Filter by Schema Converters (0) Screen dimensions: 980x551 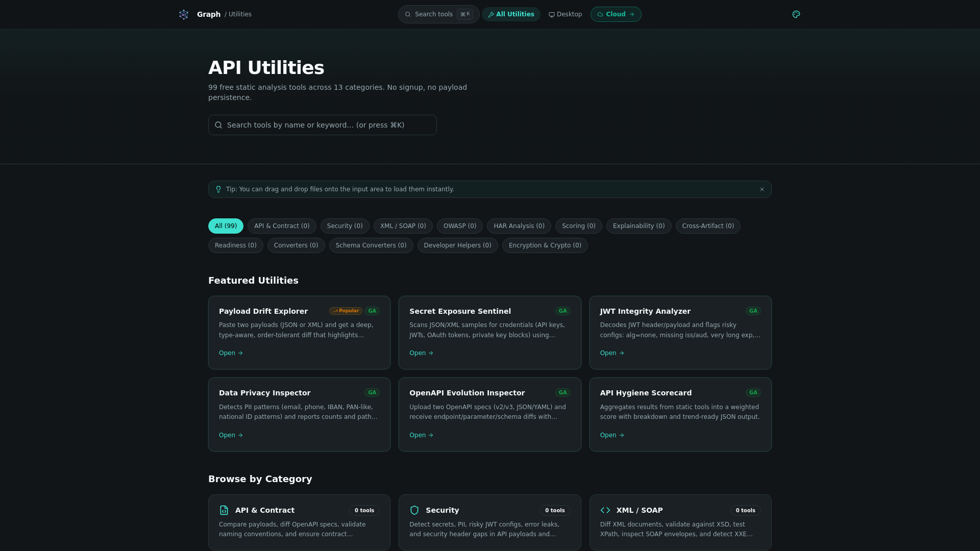[371, 245]
